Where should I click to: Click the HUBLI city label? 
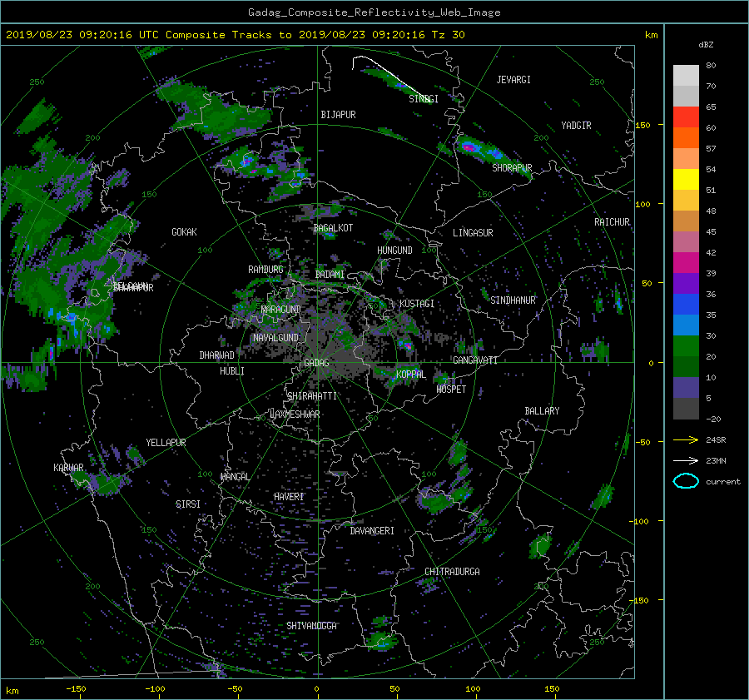pos(231,371)
